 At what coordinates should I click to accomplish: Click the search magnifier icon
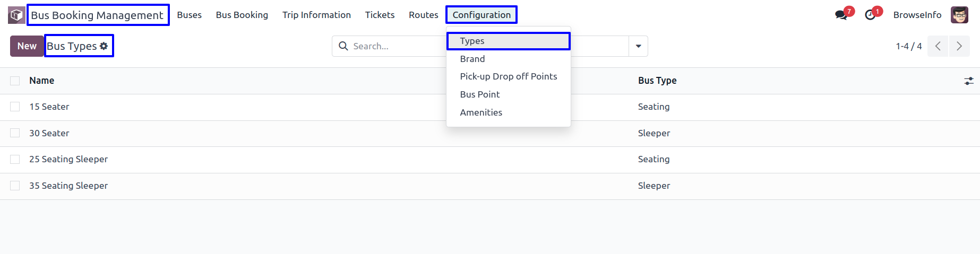tap(343, 46)
